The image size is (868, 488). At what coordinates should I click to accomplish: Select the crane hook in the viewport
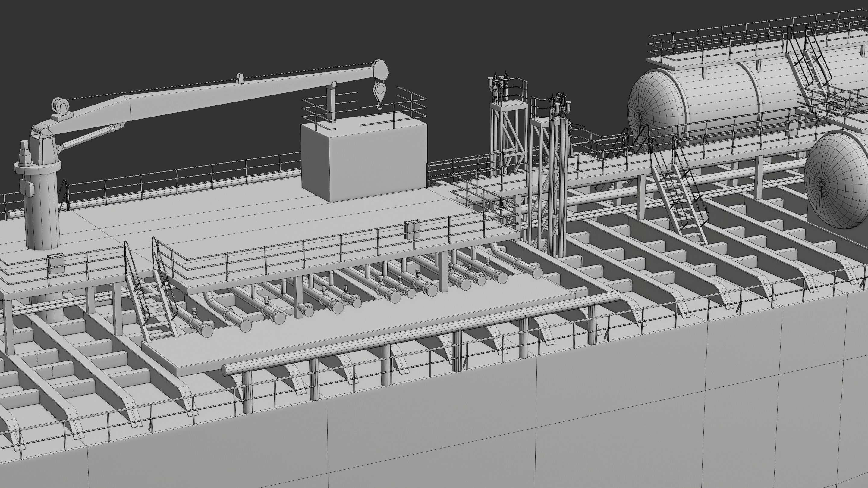(x=380, y=96)
